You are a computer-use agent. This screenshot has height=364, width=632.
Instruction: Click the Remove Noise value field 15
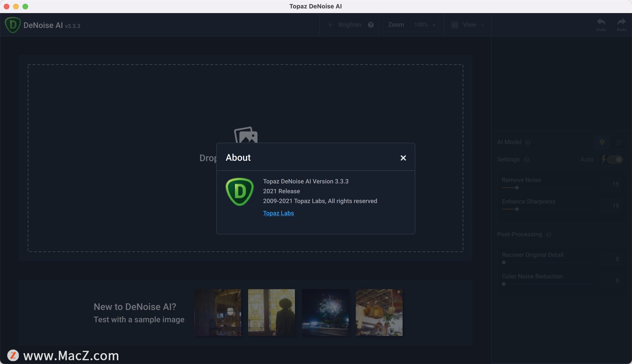(x=612, y=184)
